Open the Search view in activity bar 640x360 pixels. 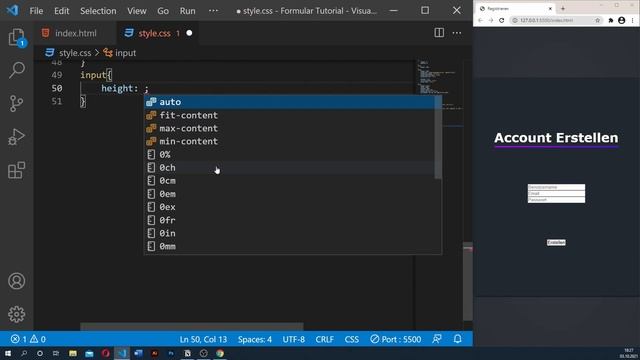[x=17, y=70]
